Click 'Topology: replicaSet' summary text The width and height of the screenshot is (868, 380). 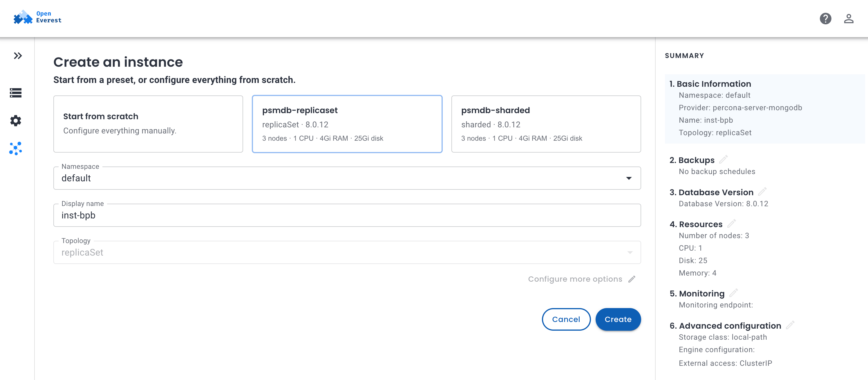click(x=715, y=133)
